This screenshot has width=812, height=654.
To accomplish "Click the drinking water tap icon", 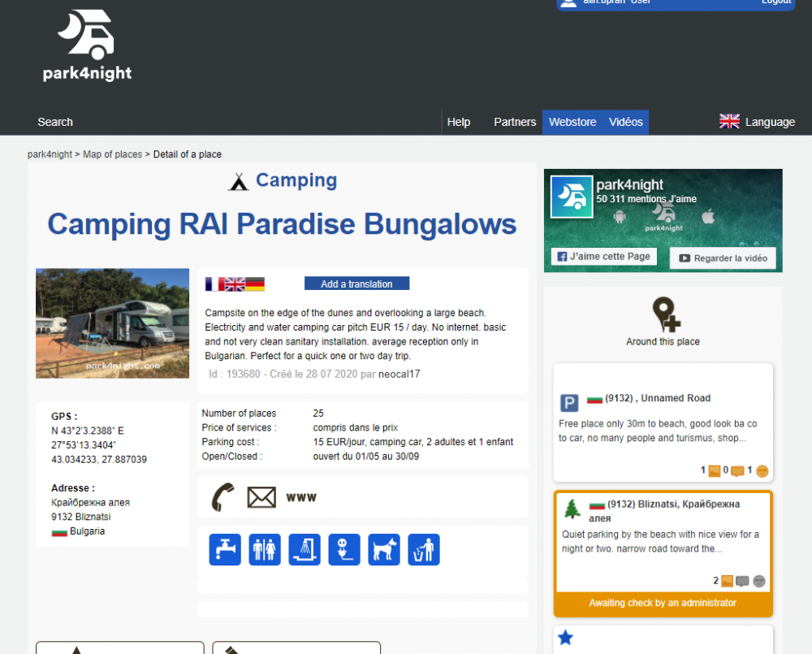I will coord(225,549).
